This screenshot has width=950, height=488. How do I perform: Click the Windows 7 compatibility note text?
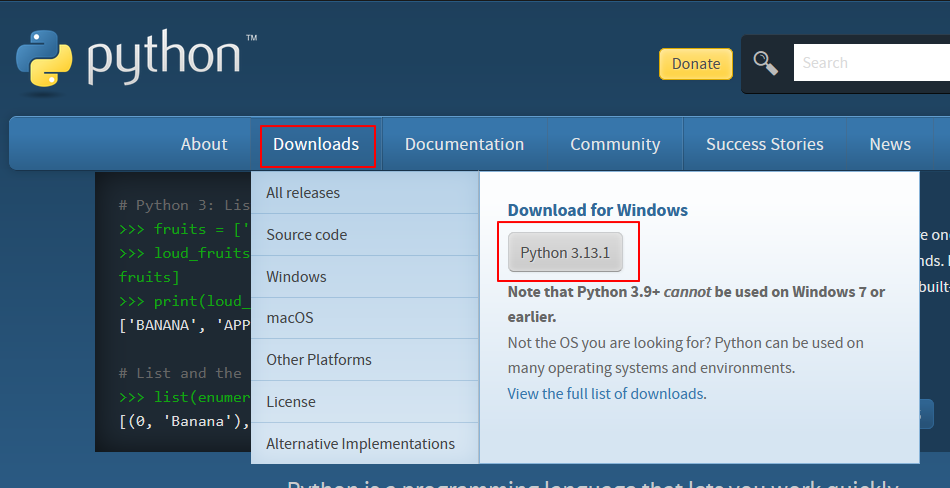point(696,304)
